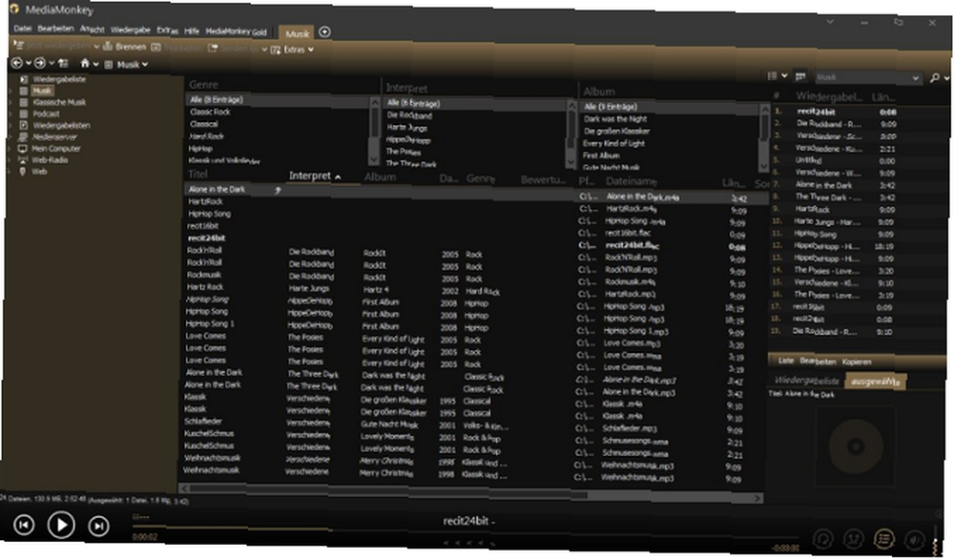Open the Wiedergabe menu
Viewport: 954px width, 560px height.
pyautogui.click(x=131, y=30)
